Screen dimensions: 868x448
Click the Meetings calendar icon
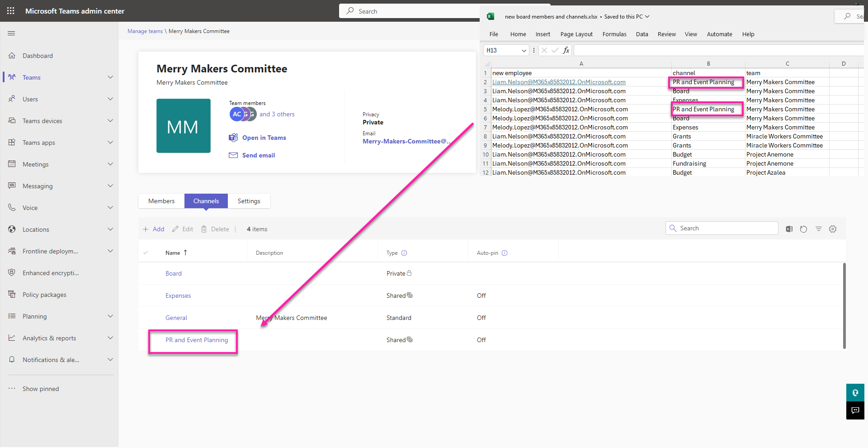click(x=12, y=164)
